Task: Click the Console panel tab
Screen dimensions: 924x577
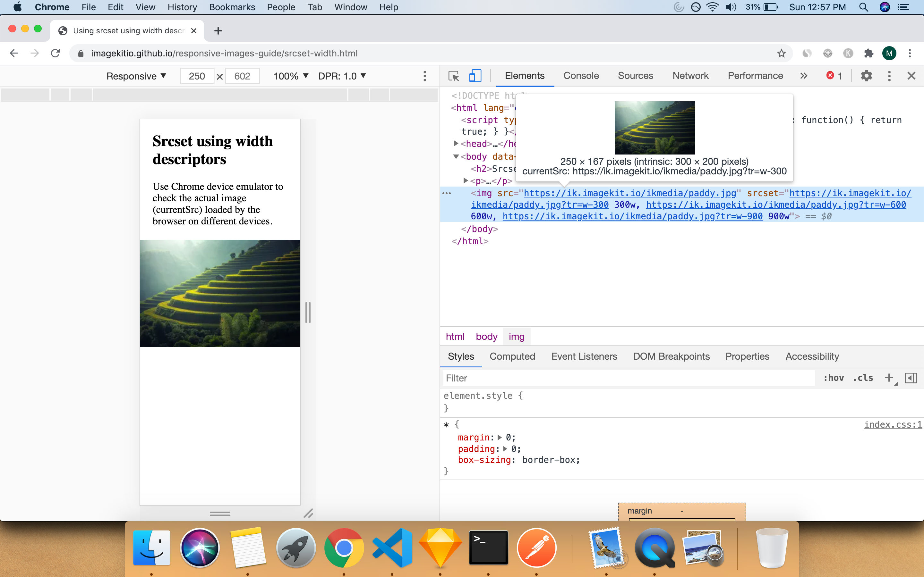Action: (x=581, y=76)
